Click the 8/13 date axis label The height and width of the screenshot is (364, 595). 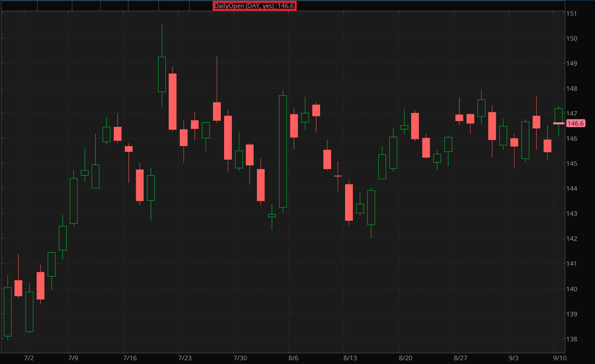tap(350, 358)
